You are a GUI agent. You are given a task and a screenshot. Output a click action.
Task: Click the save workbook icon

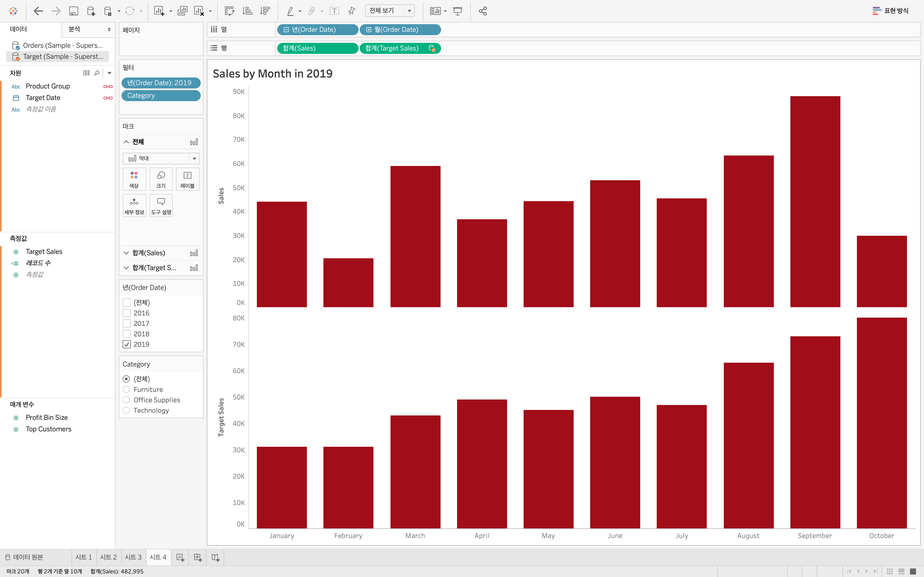pos(73,11)
